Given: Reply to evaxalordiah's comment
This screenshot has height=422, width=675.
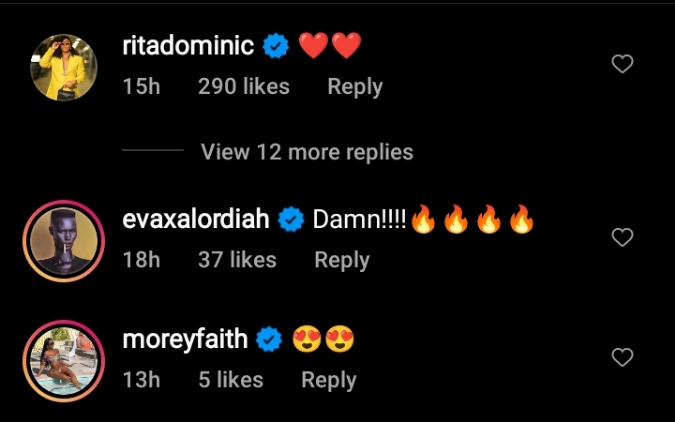Looking at the screenshot, I should click(342, 260).
